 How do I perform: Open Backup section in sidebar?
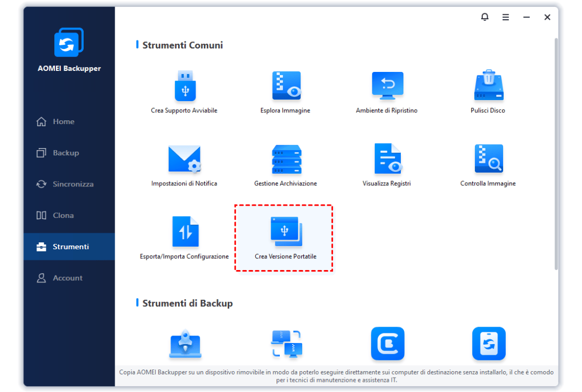pyautogui.click(x=69, y=153)
